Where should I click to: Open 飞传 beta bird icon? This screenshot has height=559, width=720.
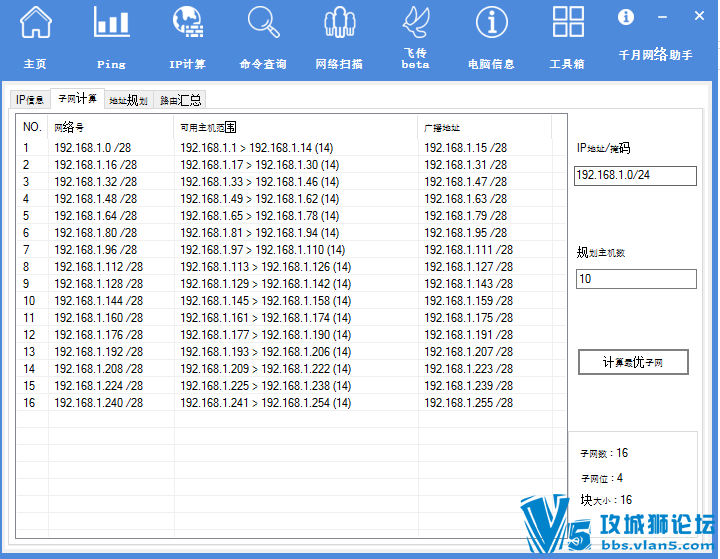tap(416, 22)
